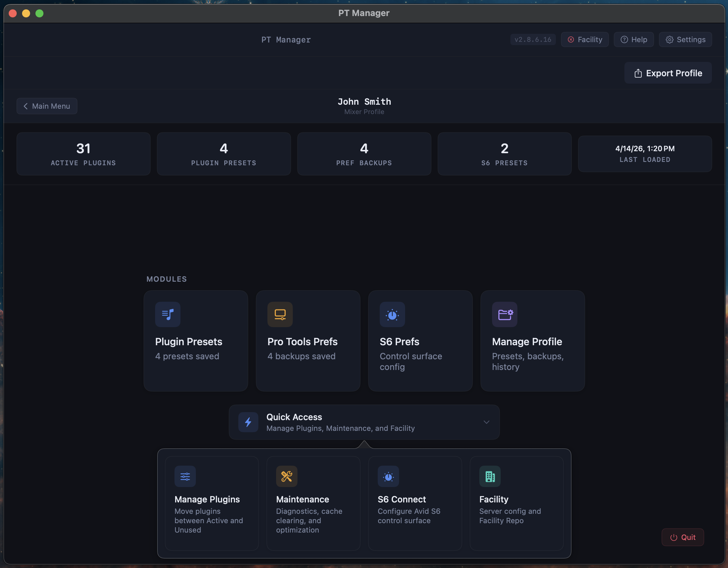The height and width of the screenshot is (568, 728).
Task: Open Manage Plugins quick access title
Action: [x=207, y=499]
